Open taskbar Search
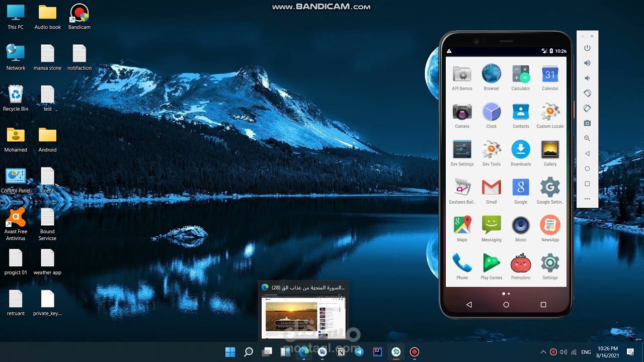Viewport: 644px width, 362px height. (x=249, y=352)
